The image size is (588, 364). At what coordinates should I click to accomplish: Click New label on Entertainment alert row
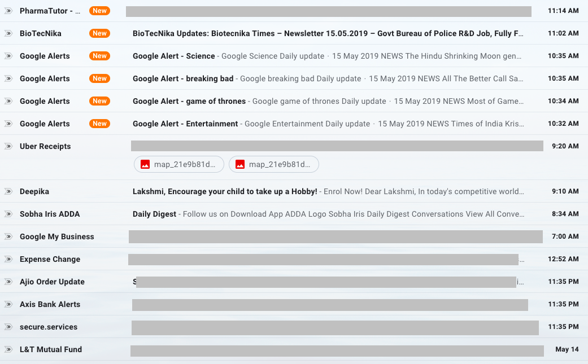(99, 124)
